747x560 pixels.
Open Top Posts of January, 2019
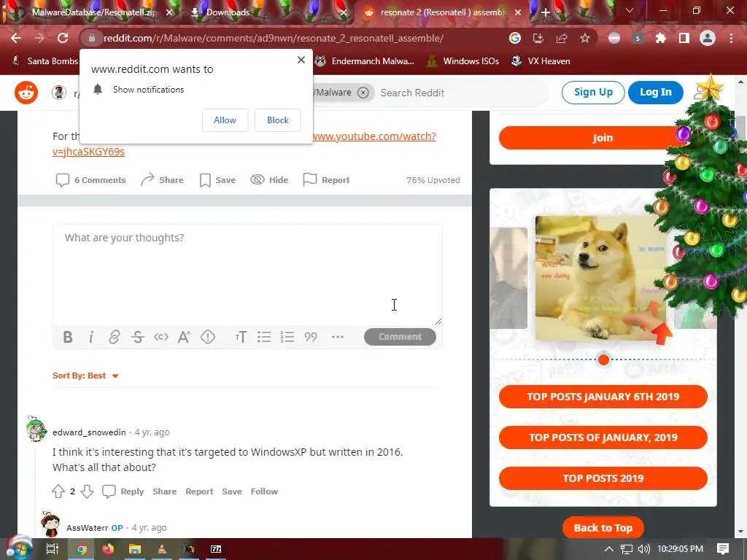tap(603, 437)
